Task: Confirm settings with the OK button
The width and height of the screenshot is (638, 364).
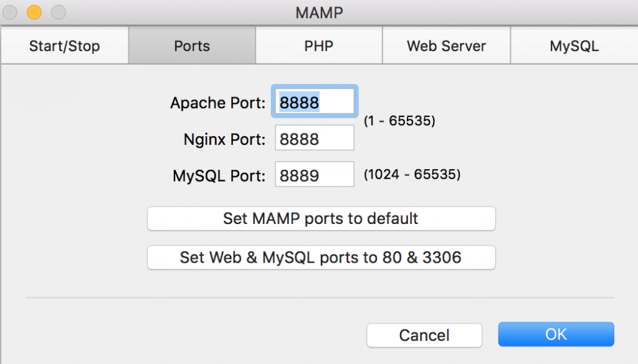Action: point(556,334)
